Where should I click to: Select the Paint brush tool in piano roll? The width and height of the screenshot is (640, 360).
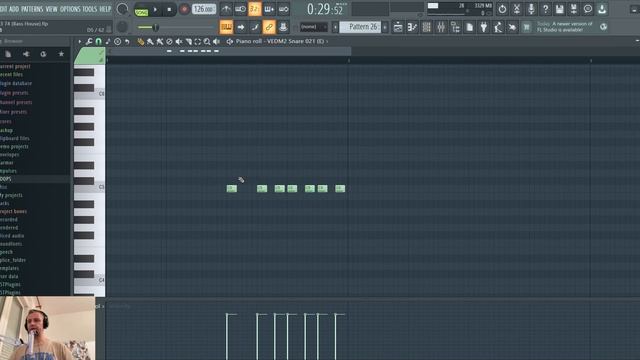coord(150,41)
